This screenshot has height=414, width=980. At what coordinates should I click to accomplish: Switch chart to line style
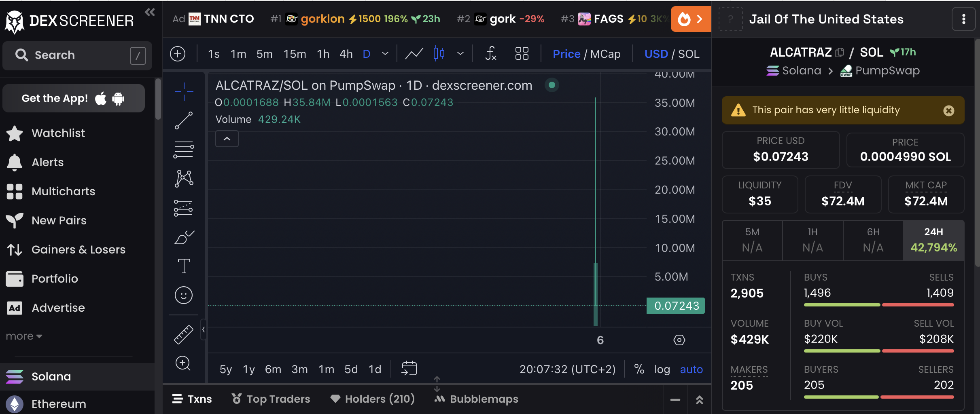(414, 53)
